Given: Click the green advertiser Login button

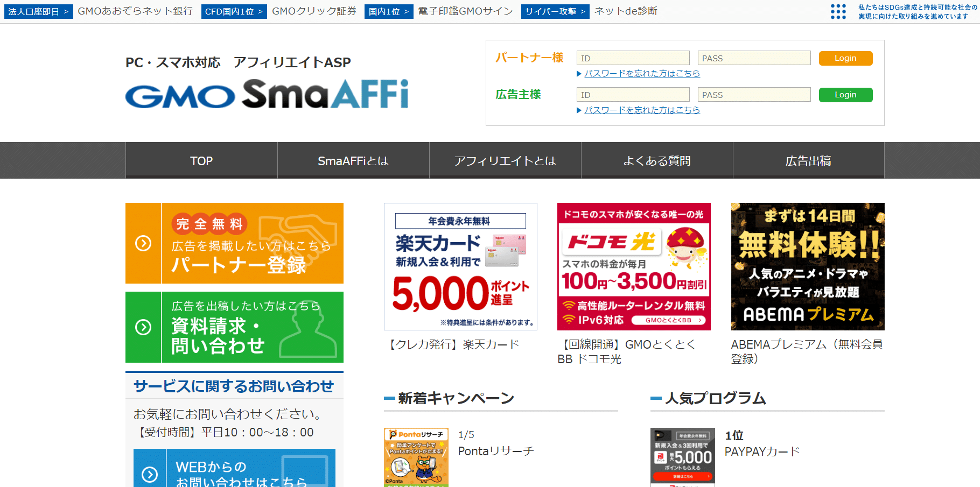Looking at the screenshot, I should (845, 95).
